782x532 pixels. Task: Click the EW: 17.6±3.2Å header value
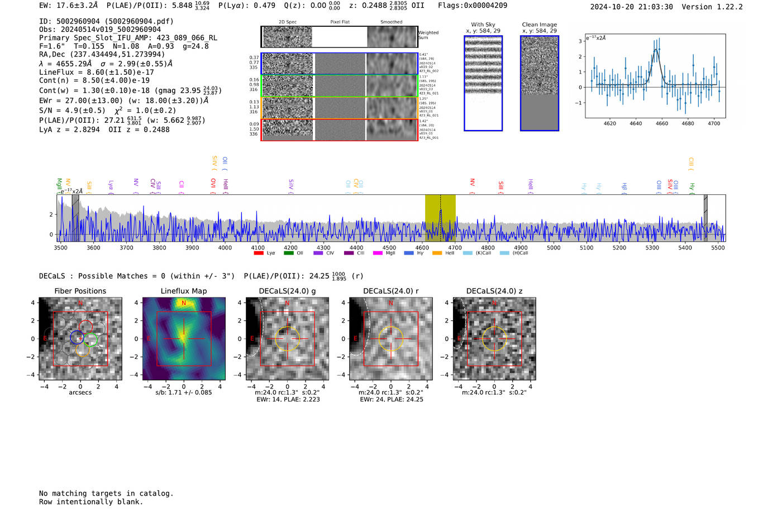click(68, 6)
